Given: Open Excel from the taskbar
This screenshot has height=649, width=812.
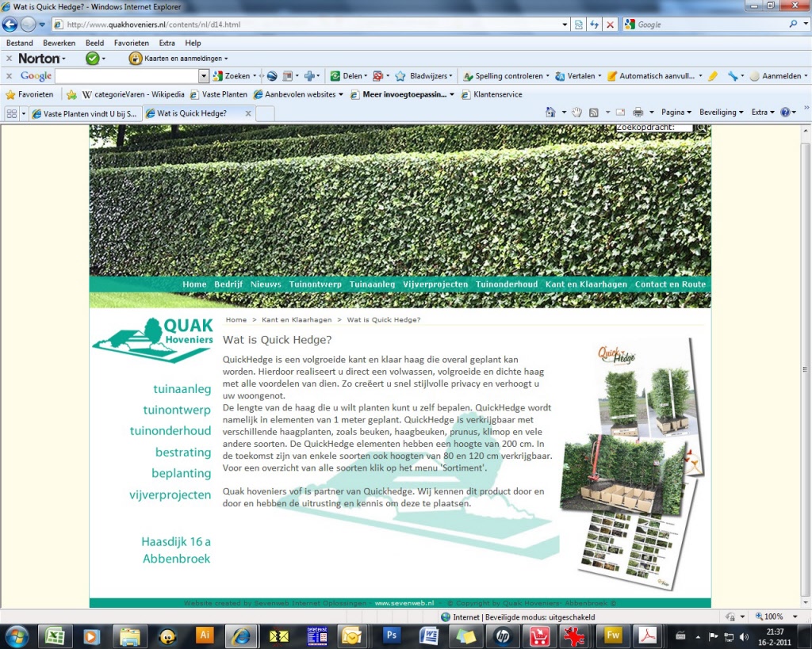Looking at the screenshot, I should click(x=55, y=636).
